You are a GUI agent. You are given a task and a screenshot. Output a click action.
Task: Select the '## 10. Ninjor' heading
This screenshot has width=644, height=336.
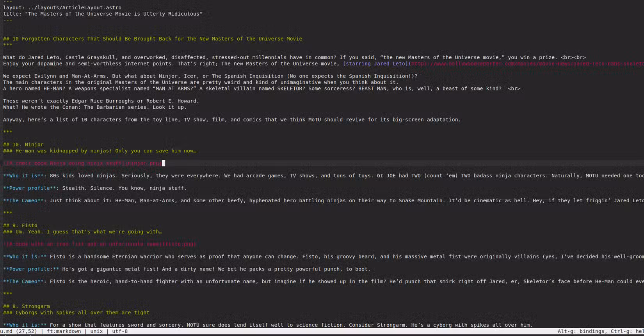click(x=23, y=145)
